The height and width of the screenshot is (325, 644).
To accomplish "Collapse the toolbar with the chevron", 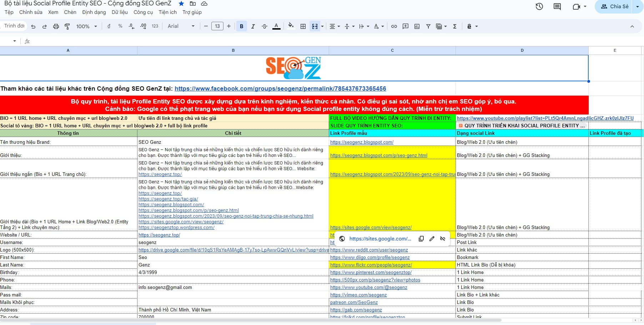I will click(x=632, y=26).
